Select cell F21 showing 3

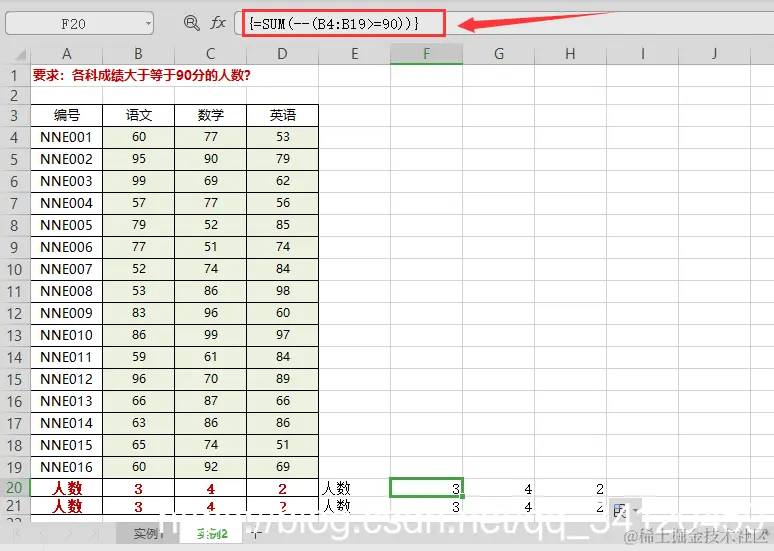point(426,506)
